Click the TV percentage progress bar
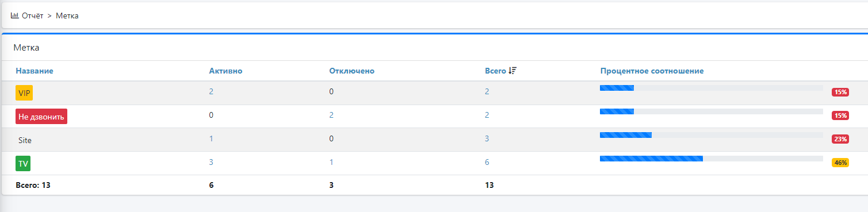This screenshot has width=868, height=212. [x=711, y=159]
